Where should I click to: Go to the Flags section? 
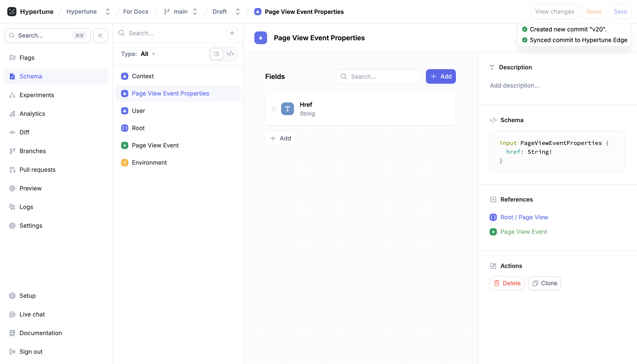pos(27,58)
